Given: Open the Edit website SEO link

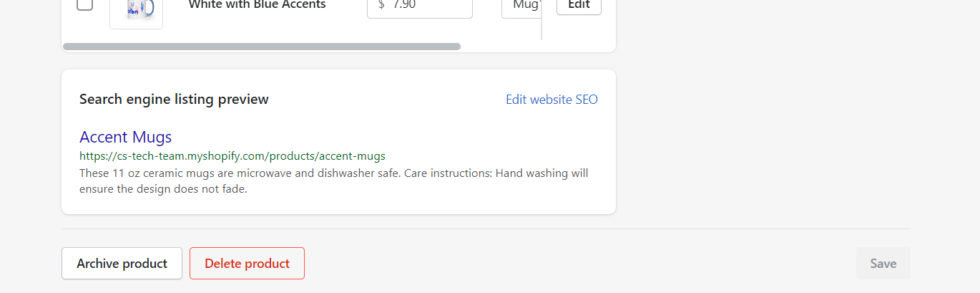Looking at the screenshot, I should pos(552,100).
